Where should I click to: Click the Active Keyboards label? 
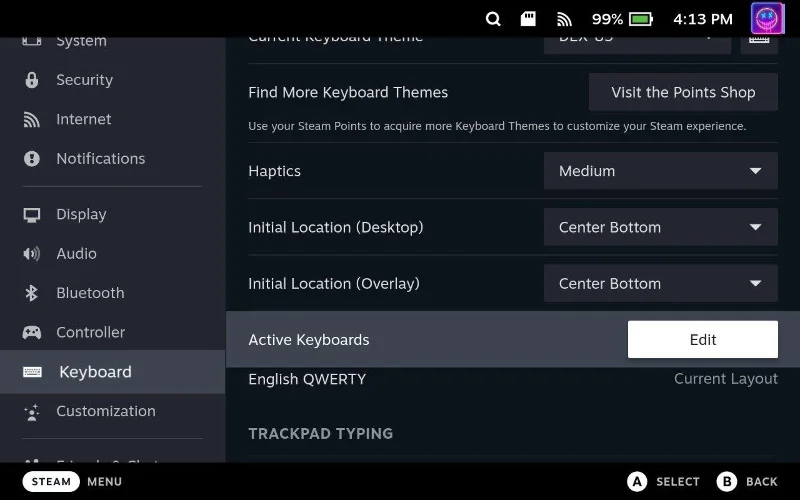click(x=309, y=340)
